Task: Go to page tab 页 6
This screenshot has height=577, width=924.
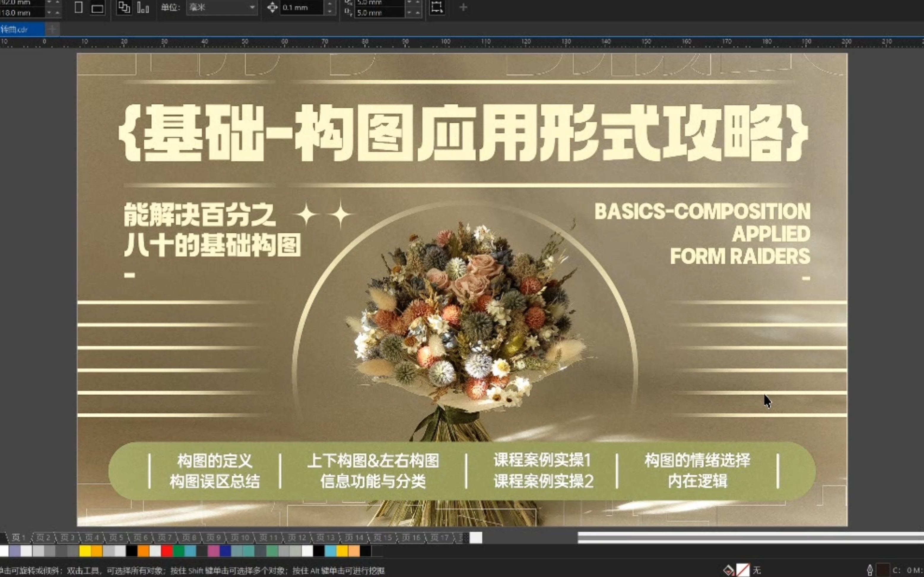Action: [140, 537]
